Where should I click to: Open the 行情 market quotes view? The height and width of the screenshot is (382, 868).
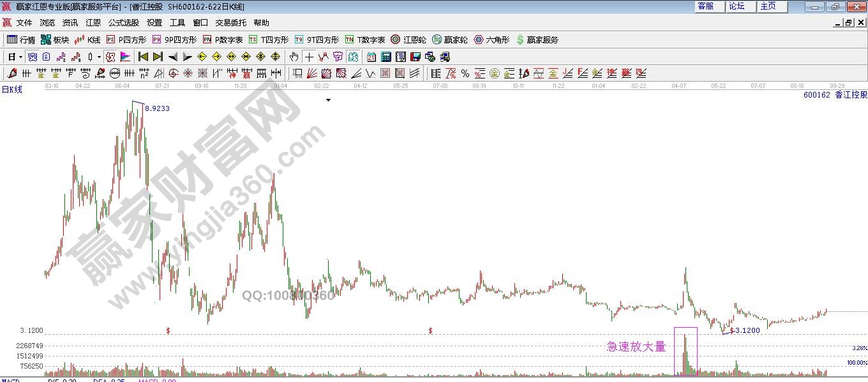click(20, 40)
